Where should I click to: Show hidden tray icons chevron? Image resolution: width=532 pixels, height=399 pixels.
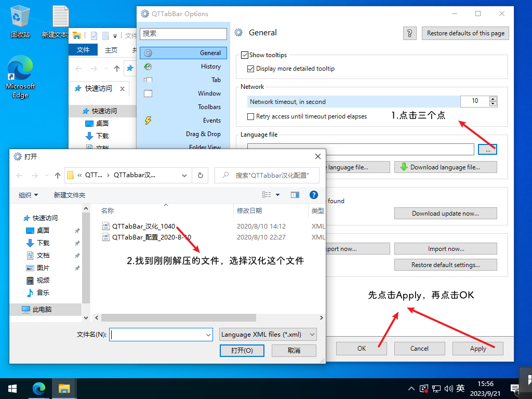[411, 389]
